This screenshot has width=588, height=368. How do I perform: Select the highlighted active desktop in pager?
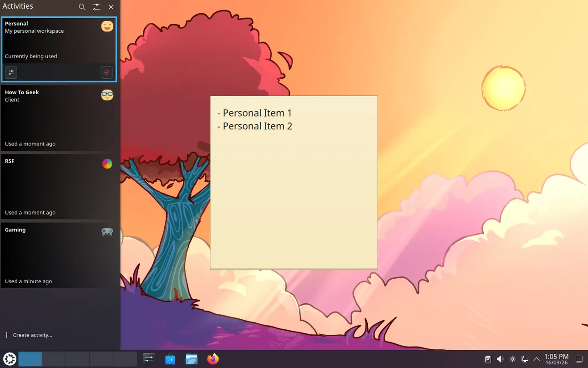(30, 359)
